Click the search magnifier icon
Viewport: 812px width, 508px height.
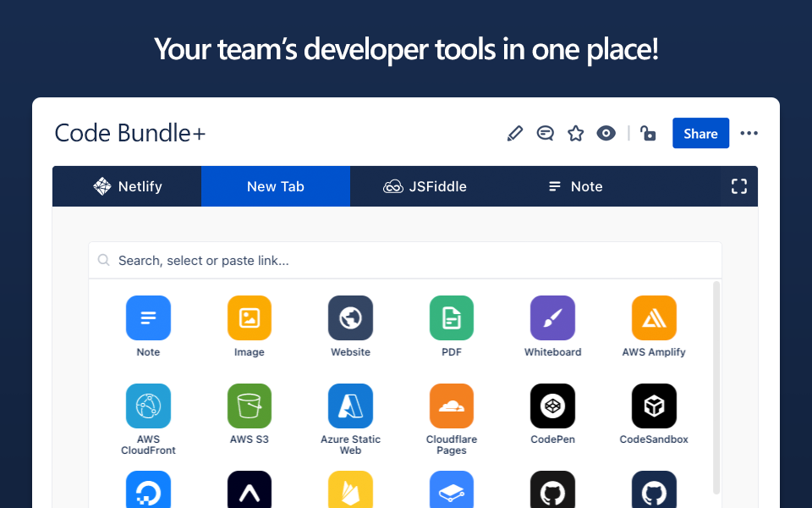(103, 260)
